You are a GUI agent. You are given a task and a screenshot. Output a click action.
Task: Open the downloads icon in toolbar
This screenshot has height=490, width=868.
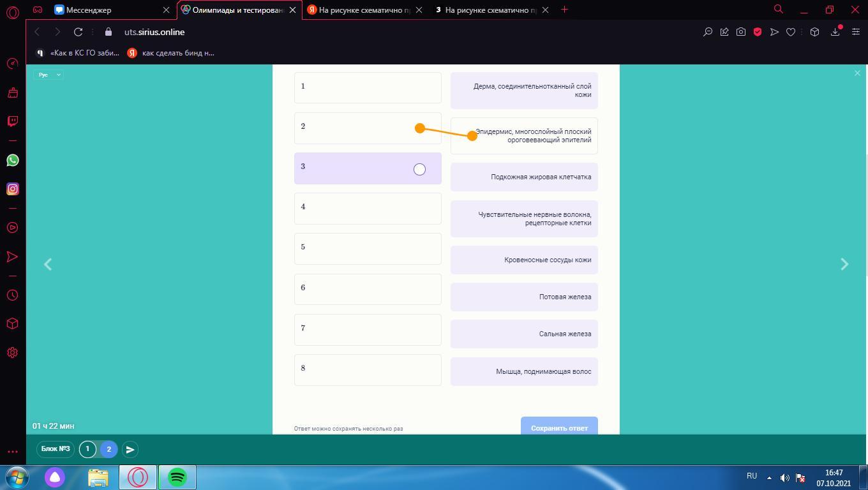[835, 32]
